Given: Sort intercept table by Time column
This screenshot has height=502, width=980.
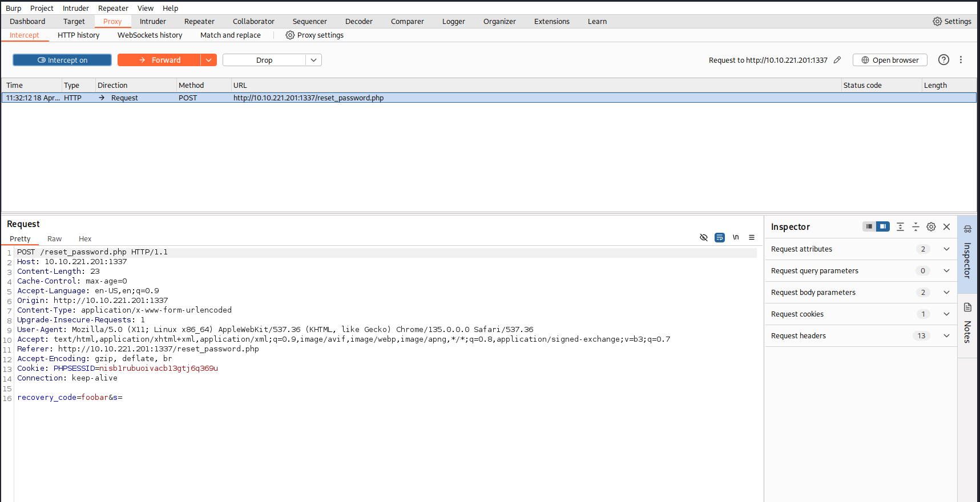Looking at the screenshot, I should pyautogui.click(x=31, y=85).
